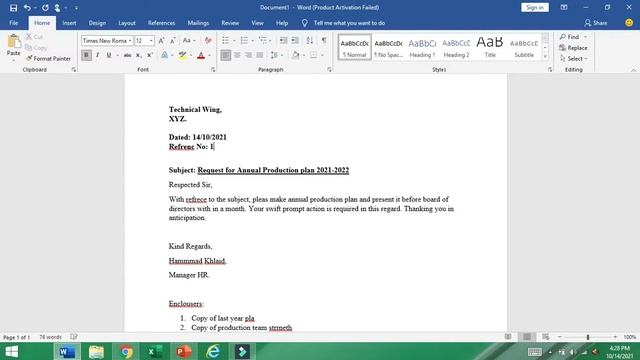Expand the Styles gallery
The height and width of the screenshot is (360, 640).
(545, 57)
